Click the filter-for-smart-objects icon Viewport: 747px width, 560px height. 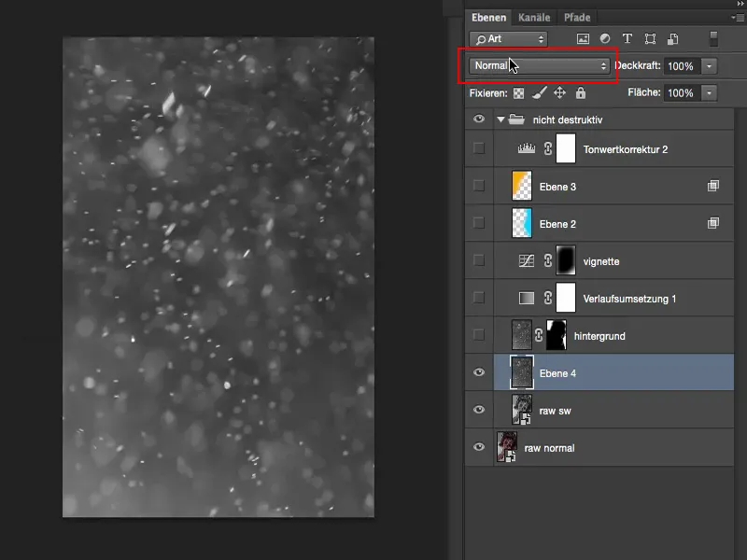click(673, 38)
